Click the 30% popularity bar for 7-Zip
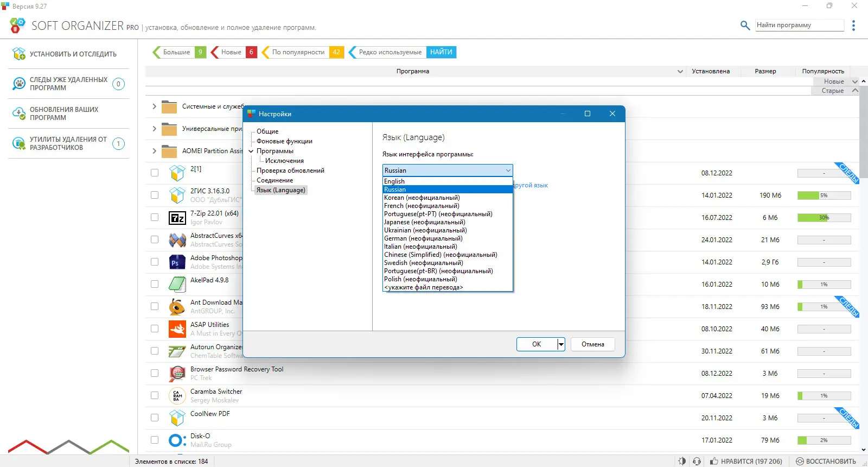The image size is (868, 467). point(824,218)
